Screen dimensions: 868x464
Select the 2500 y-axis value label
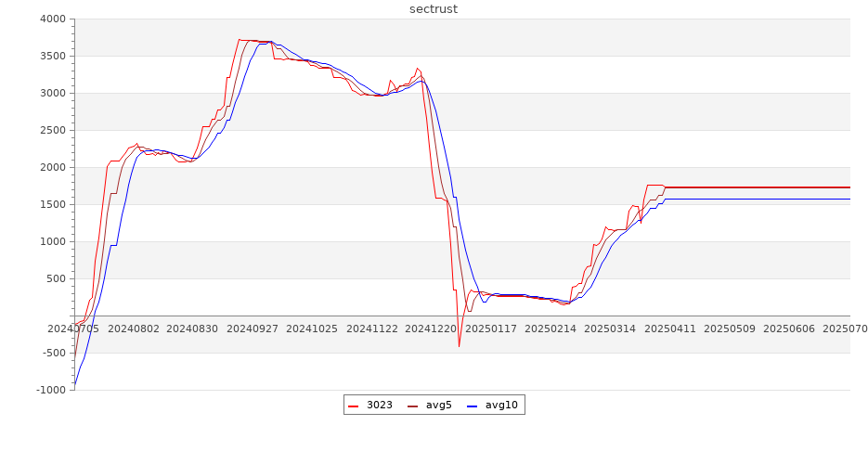point(52,130)
